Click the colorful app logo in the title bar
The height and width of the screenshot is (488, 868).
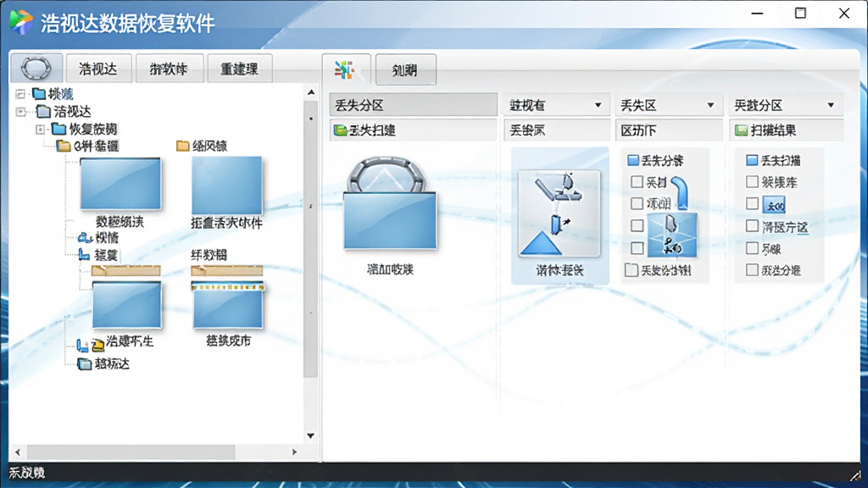click(21, 22)
